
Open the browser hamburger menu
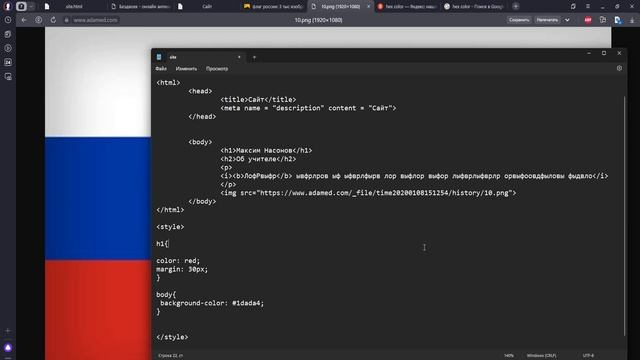[x=588, y=7]
